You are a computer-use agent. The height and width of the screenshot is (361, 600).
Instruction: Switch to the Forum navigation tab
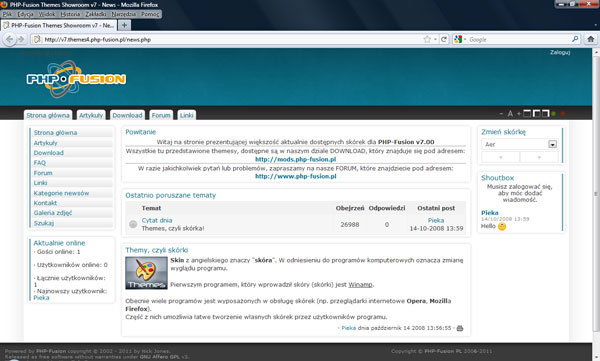coord(161,115)
